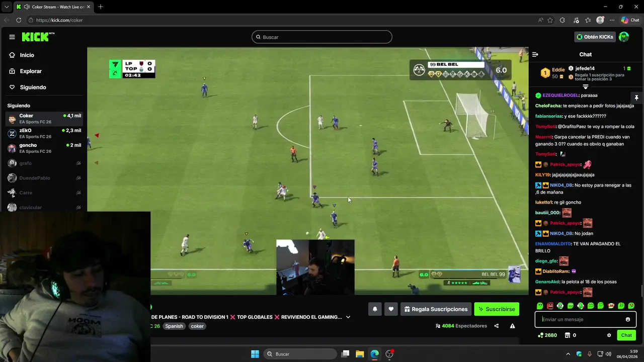Open offline channel clavicular
This screenshot has height=362, width=644.
click(44, 207)
